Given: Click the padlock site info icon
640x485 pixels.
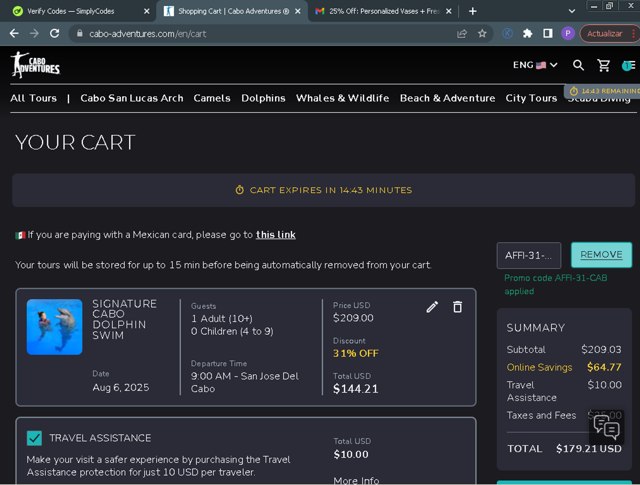Looking at the screenshot, I should pos(80,33).
